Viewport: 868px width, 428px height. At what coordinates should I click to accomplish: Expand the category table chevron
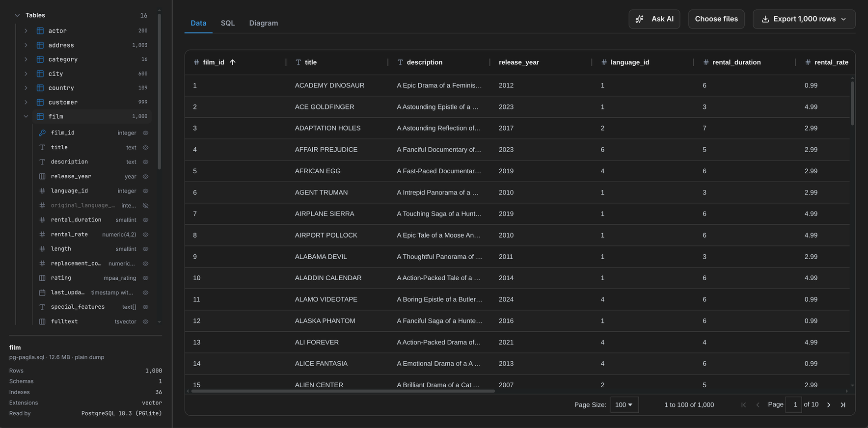(x=26, y=59)
